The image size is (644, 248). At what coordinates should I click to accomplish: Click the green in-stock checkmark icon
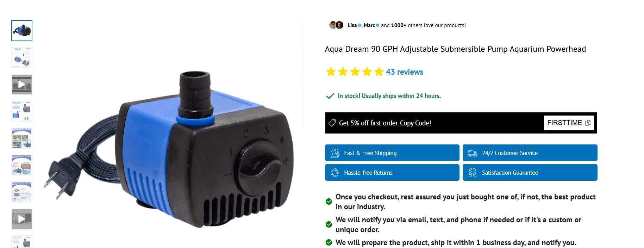tap(330, 96)
